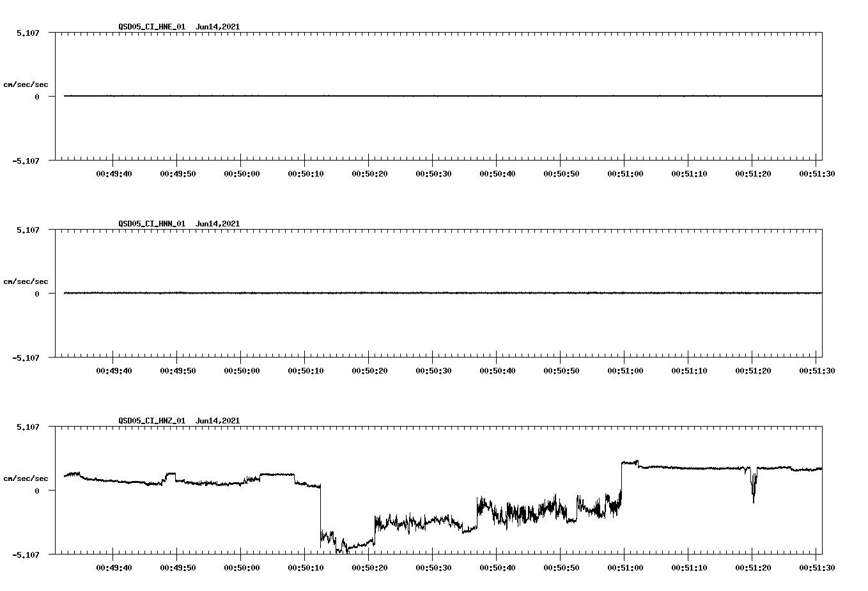Click time label 00:51:10 under HNN plot
868x591 pixels.
click(x=690, y=370)
